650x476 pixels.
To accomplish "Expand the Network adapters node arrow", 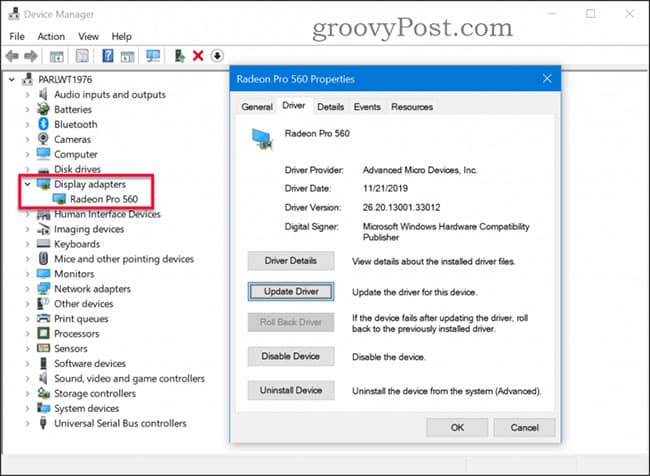I will coord(27,289).
